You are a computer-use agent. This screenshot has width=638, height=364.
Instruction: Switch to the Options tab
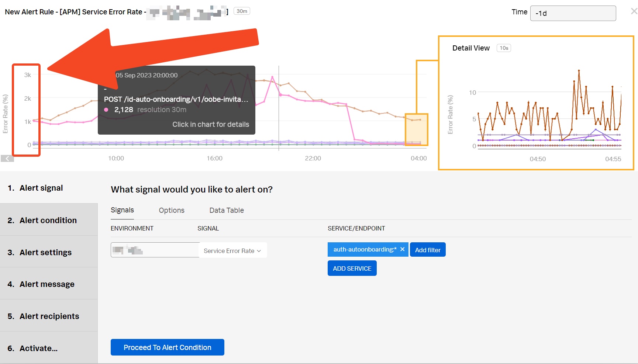[x=171, y=210]
